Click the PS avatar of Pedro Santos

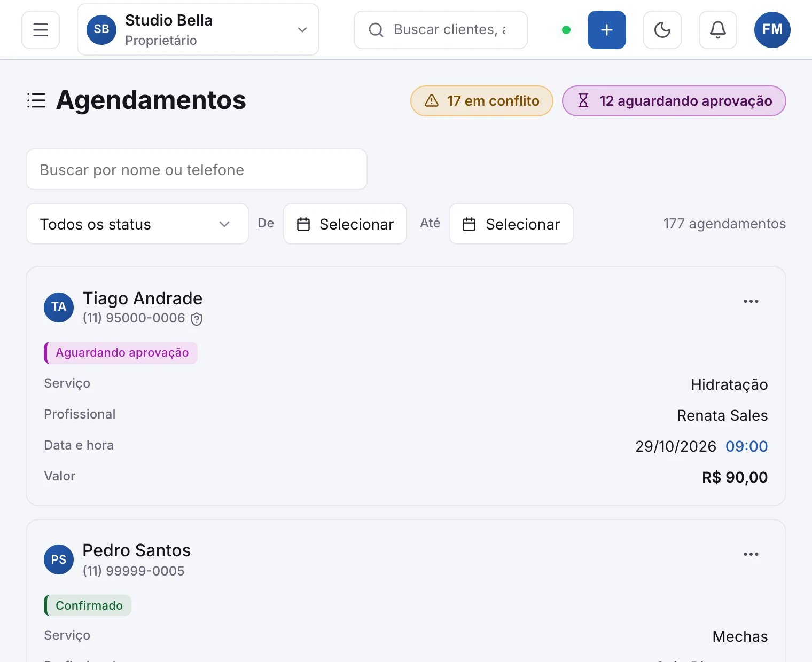(59, 559)
